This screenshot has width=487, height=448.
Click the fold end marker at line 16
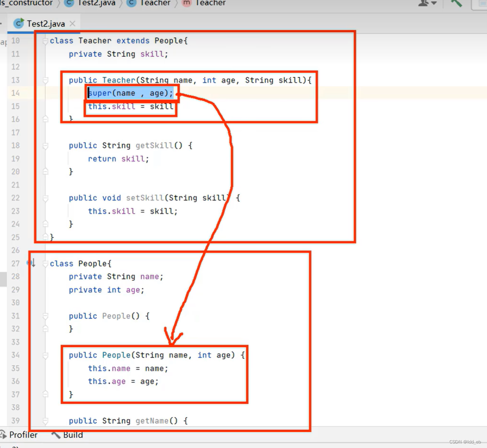point(45,119)
